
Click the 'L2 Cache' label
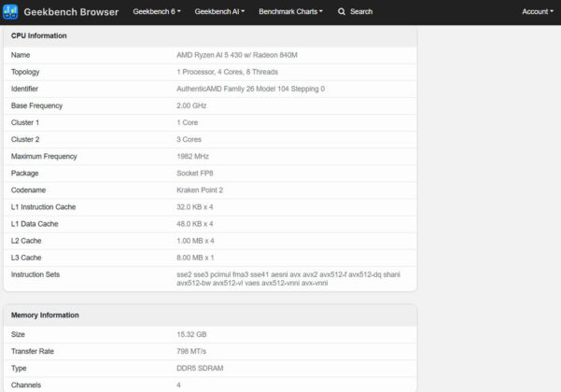click(x=26, y=241)
